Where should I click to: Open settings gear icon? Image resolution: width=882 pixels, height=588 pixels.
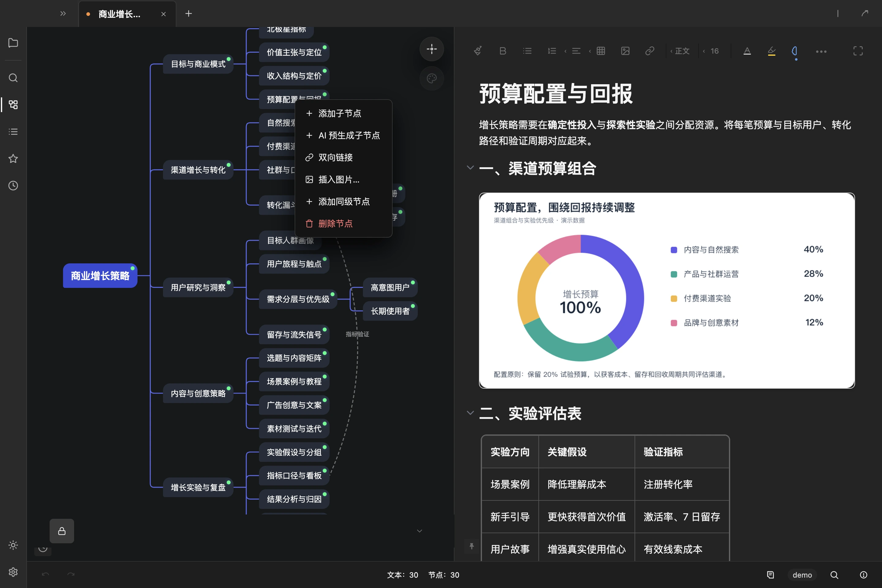point(13,572)
